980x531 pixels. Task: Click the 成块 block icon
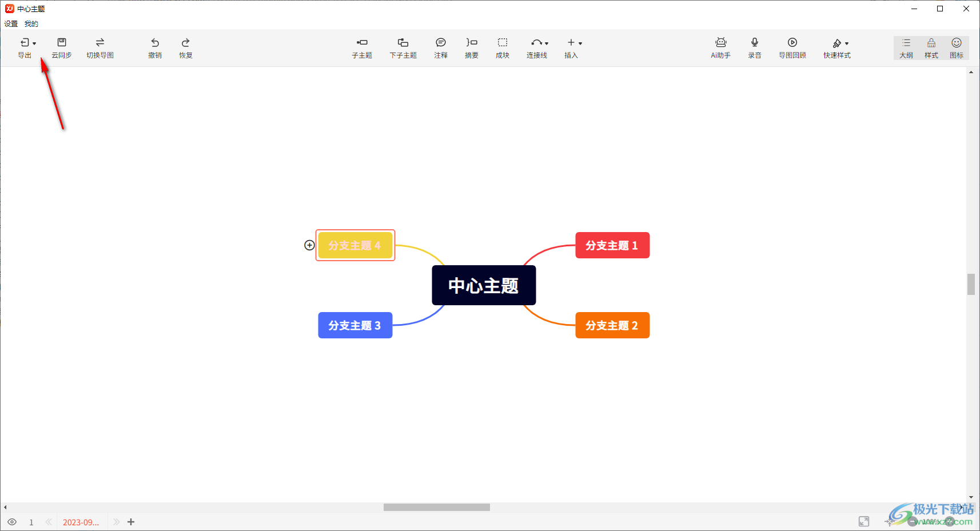(503, 42)
